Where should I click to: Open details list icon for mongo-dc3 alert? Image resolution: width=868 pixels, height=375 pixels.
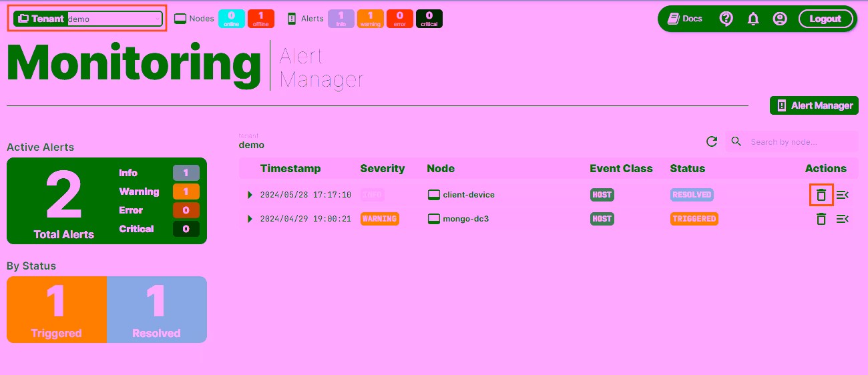[x=842, y=219]
